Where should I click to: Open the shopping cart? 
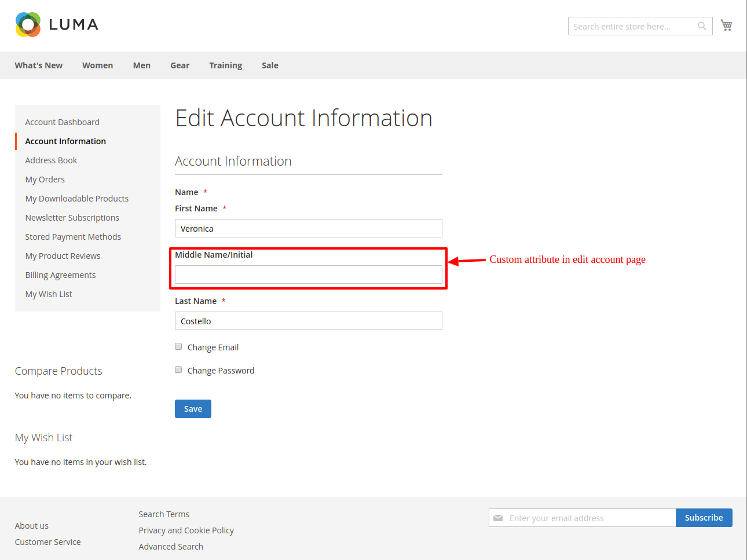726,25
